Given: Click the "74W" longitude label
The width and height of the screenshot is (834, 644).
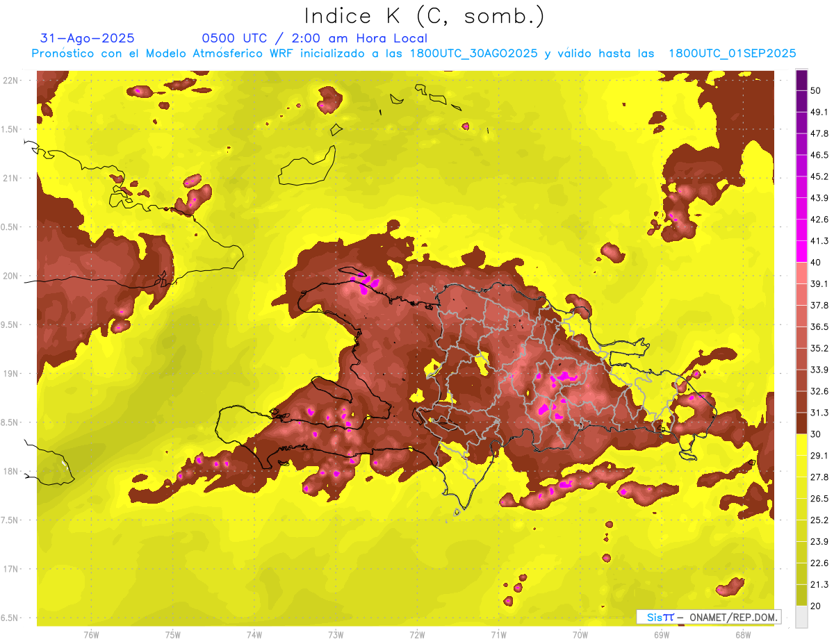Looking at the screenshot, I should click(254, 635).
